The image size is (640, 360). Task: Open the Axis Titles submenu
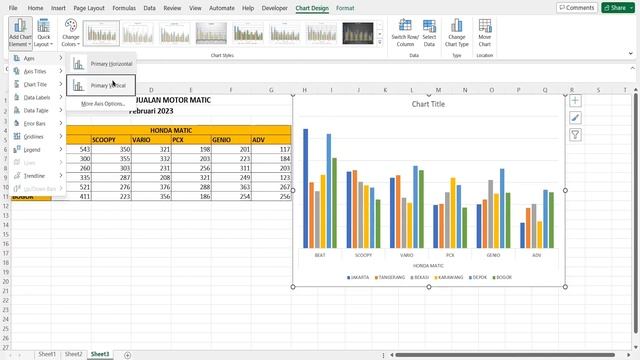pyautogui.click(x=38, y=71)
